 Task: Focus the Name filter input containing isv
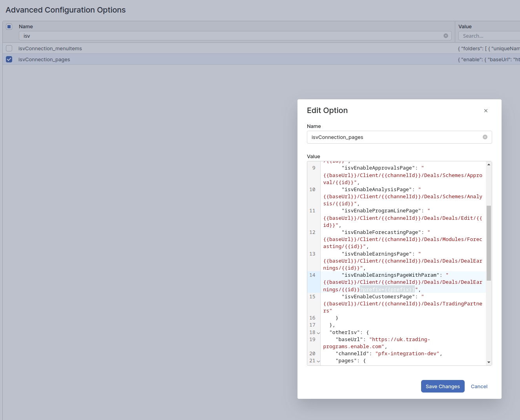(x=232, y=36)
